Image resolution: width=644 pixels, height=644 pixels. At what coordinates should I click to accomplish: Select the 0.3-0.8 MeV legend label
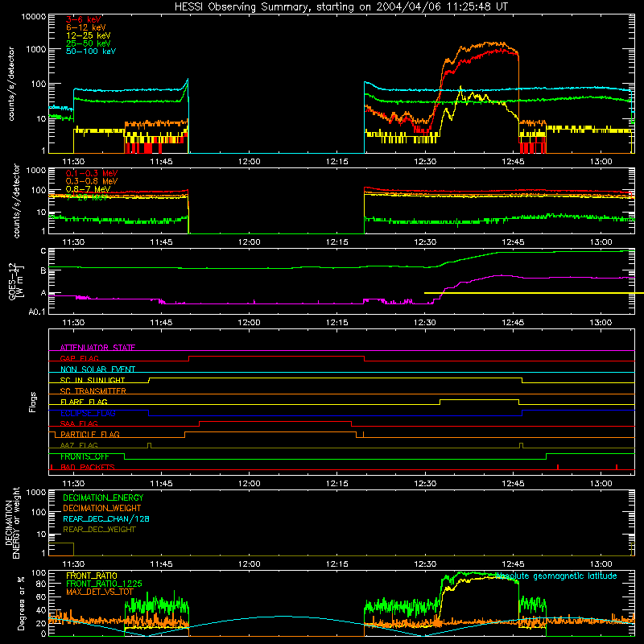click(x=92, y=182)
